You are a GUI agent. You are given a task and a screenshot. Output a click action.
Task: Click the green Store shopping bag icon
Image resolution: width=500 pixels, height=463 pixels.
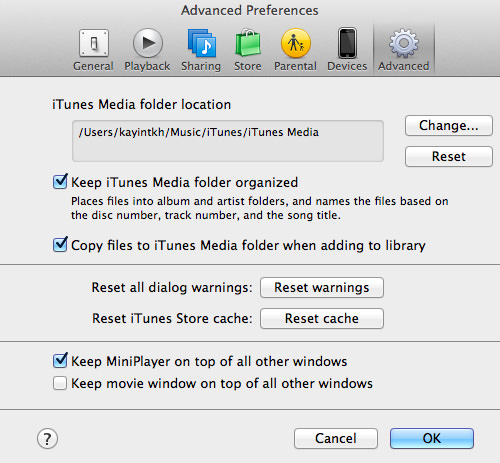(248, 43)
